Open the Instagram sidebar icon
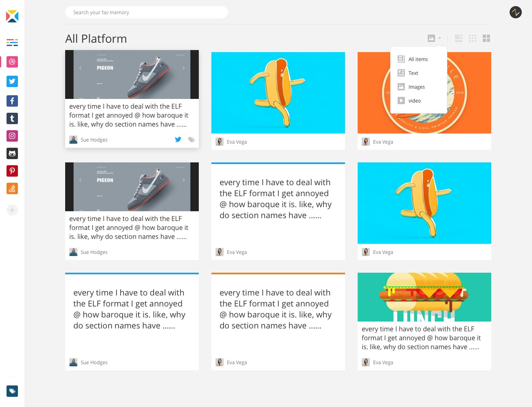Viewport: 532px width, 407px height. pyautogui.click(x=12, y=136)
